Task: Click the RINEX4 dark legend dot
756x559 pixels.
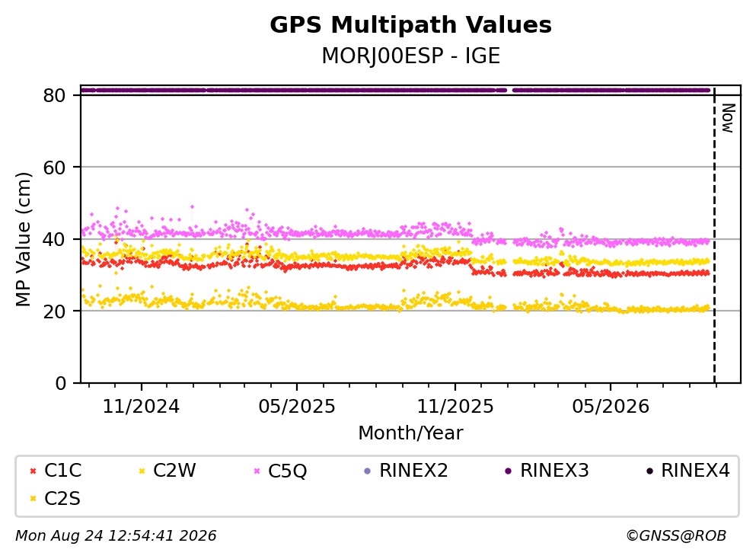Action: click(x=649, y=471)
